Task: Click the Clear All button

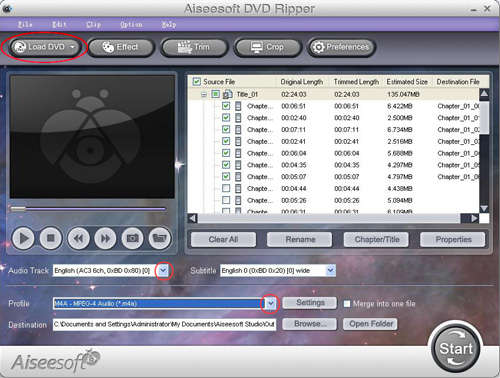Action: click(x=223, y=239)
